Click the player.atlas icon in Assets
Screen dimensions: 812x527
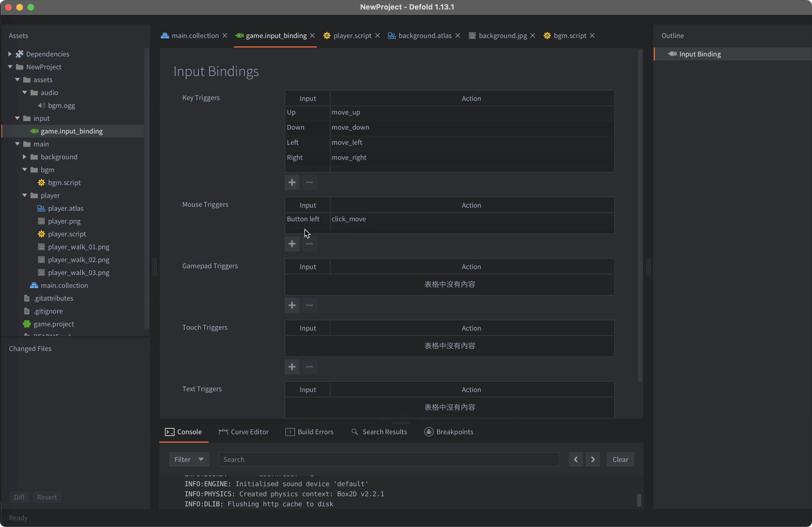41,209
